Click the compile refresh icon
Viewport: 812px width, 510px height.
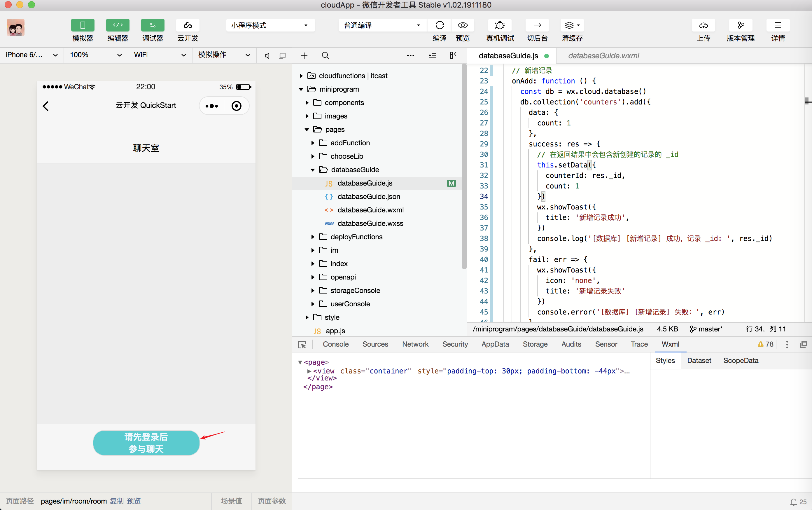pos(439,25)
